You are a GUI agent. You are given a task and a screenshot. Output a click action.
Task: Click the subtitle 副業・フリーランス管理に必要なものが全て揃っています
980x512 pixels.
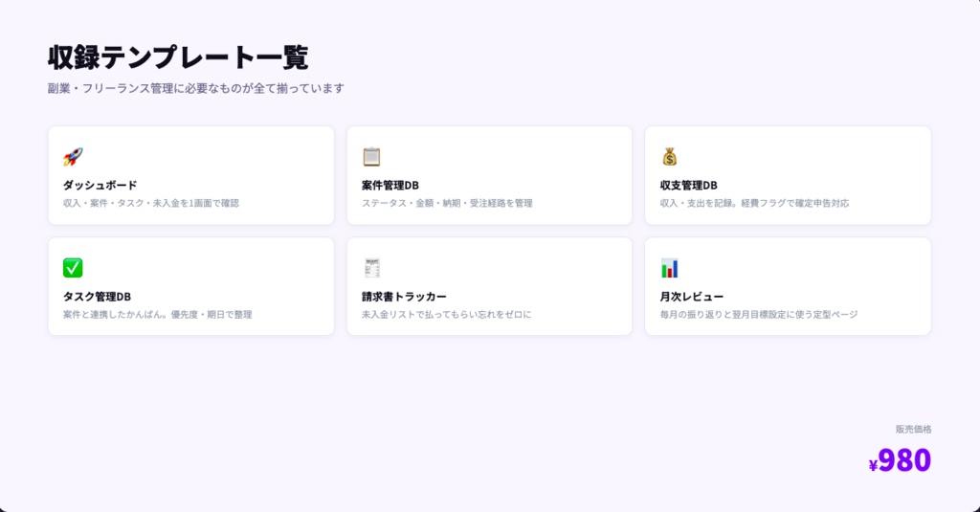click(x=195, y=88)
